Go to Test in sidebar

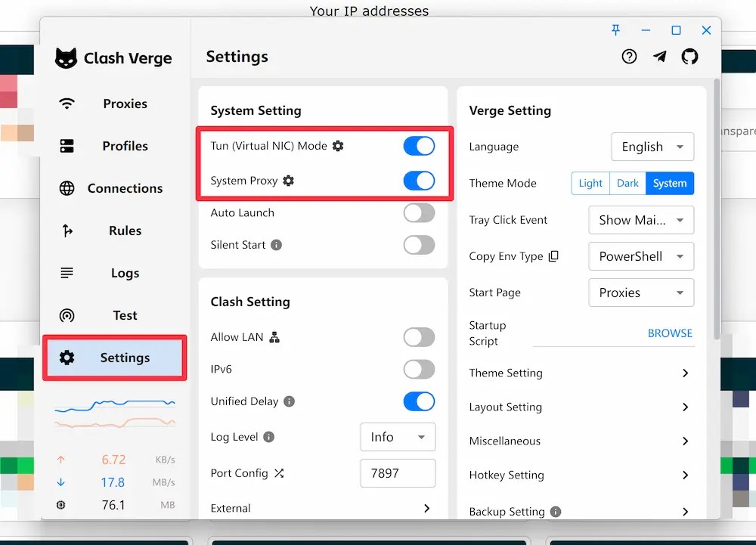click(115, 316)
